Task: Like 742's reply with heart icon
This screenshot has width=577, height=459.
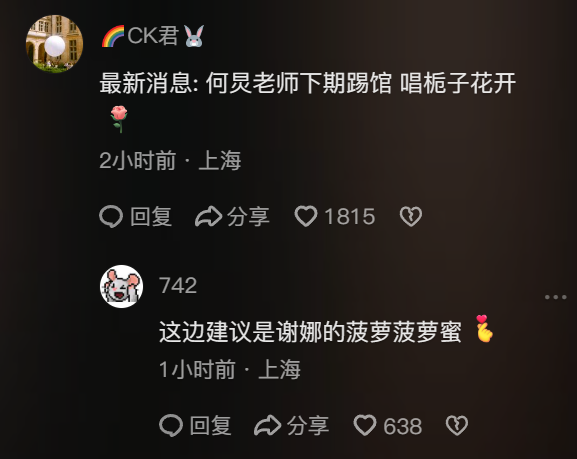Action: [x=365, y=426]
